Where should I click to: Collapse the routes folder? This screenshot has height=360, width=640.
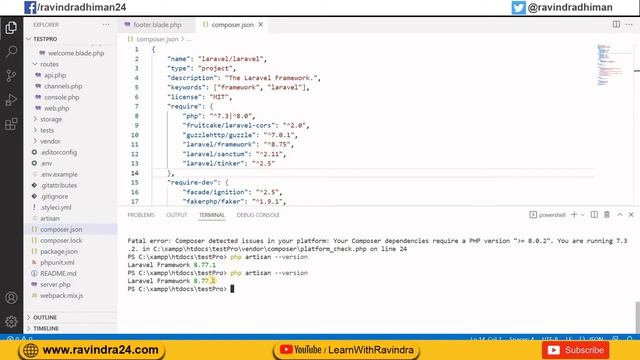tap(70, 64)
